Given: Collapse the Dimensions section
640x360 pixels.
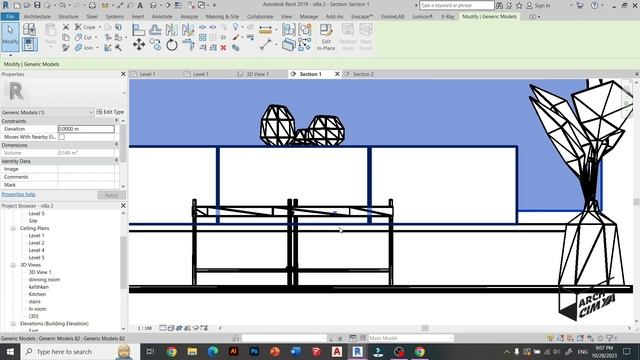Looking at the screenshot, I should click(x=117, y=145).
